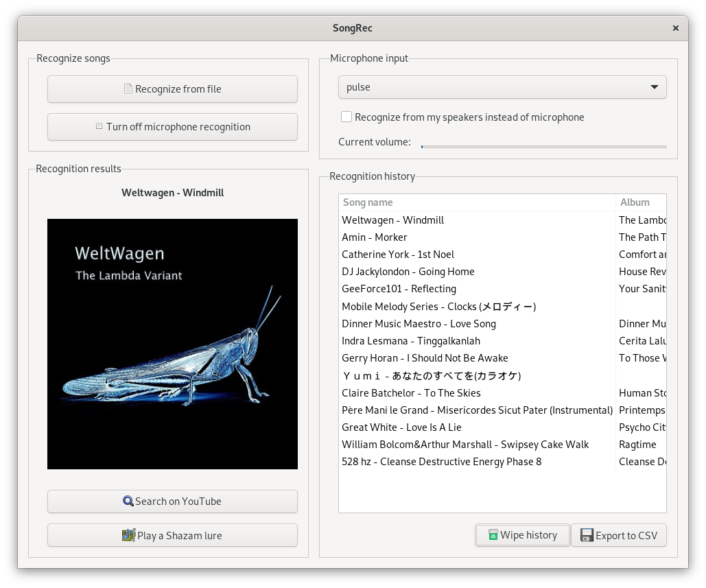Select William Bolcom&Arthur Marshall - Swipsey Cake Walk
706x588 pixels.
point(502,445)
